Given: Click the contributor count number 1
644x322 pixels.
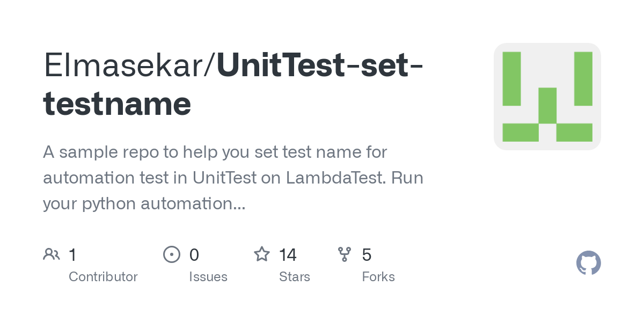Looking at the screenshot, I should coord(72,254).
